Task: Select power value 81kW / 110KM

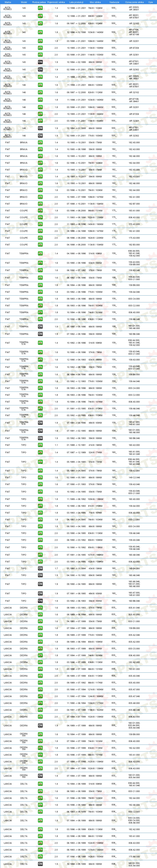Action: pyautogui.click(x=95, y=506)
